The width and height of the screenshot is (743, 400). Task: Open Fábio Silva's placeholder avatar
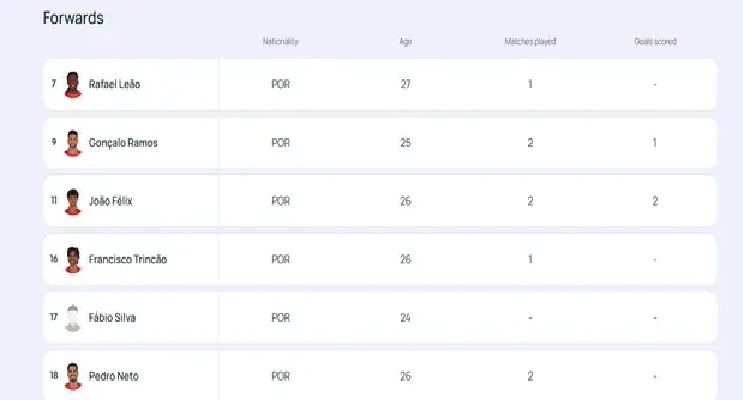click(73, 318)
